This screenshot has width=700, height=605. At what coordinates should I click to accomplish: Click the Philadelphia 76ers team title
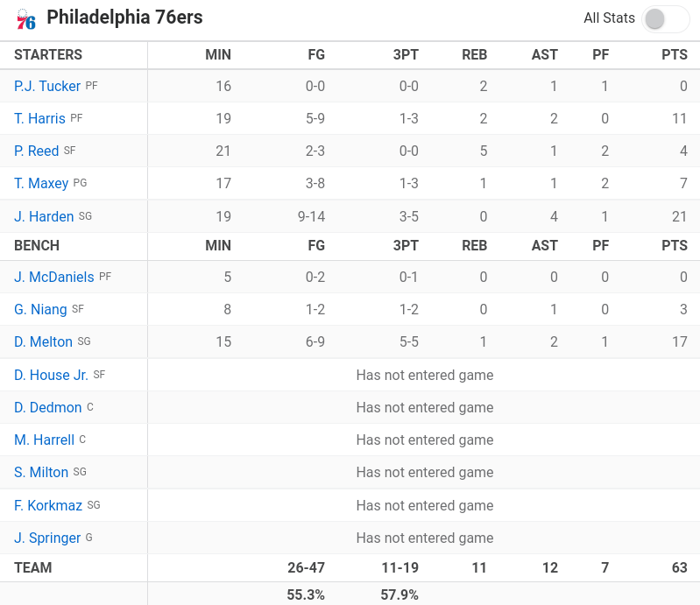tap(123, 18)
